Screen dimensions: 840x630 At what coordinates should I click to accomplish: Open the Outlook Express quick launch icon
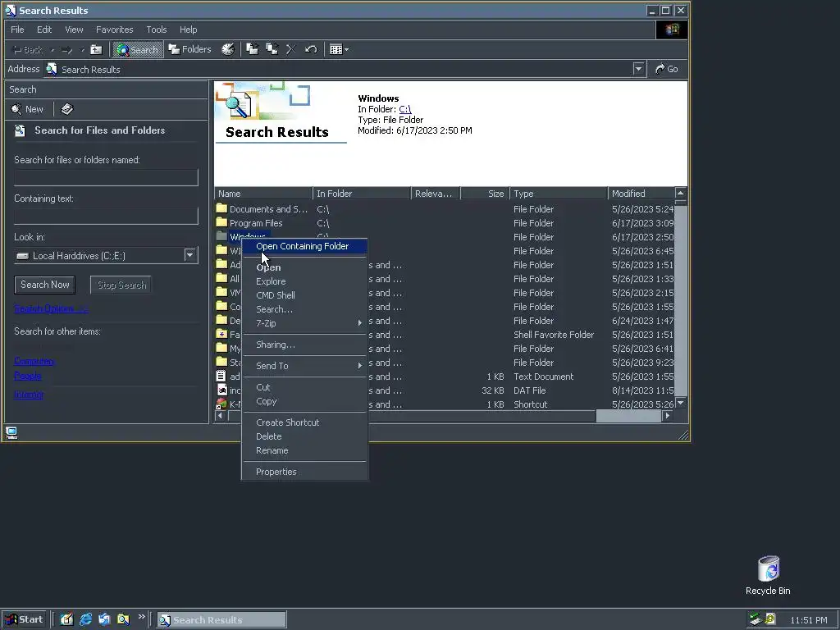tap(104, 620)
